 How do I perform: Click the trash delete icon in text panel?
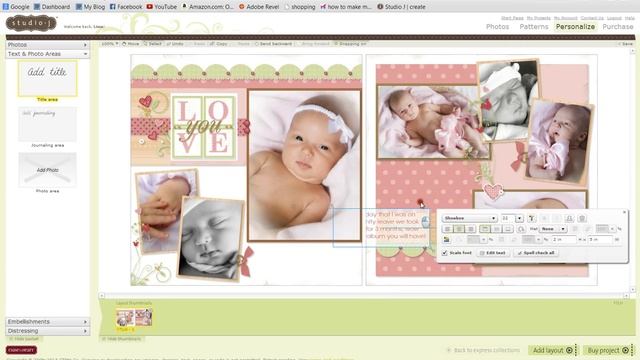click(x=582, y=218)
